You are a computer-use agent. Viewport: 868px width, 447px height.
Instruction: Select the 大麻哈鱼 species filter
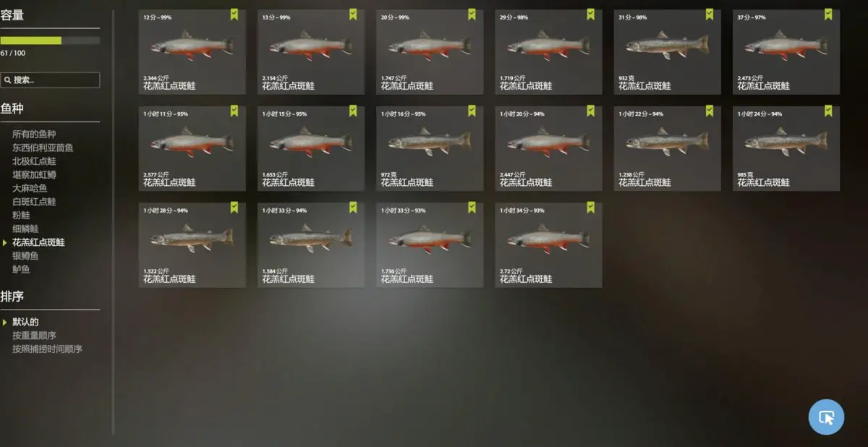point(30,188)
